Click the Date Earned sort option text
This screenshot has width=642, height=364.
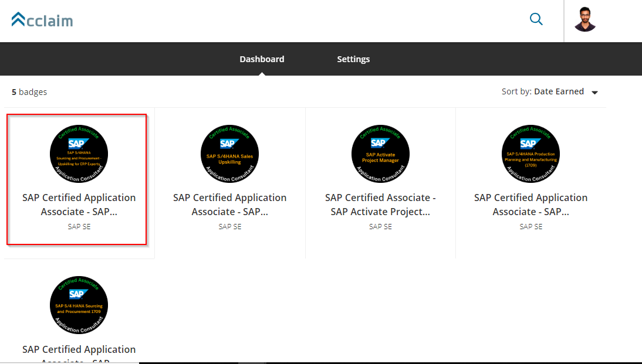pyautogui.click(x=559, y=91)
